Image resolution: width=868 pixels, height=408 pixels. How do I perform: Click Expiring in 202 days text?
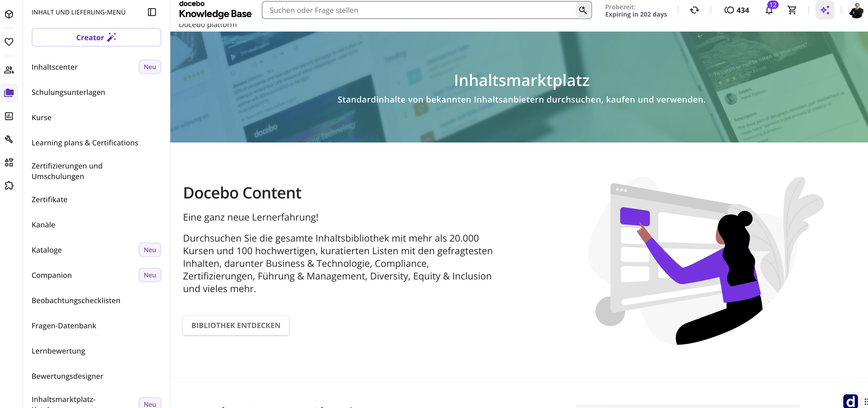pos(636,14)
